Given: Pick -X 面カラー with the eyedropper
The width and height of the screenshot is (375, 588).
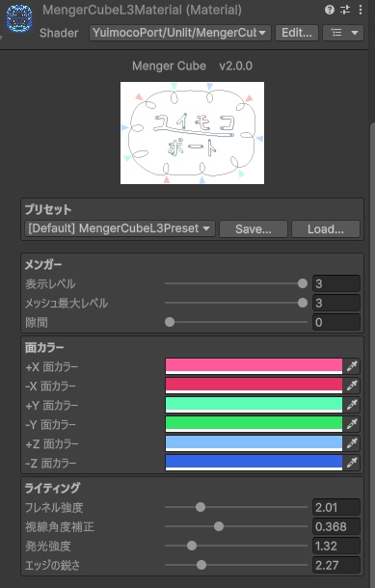Looking at the screenshot, I should coord(352,386).
